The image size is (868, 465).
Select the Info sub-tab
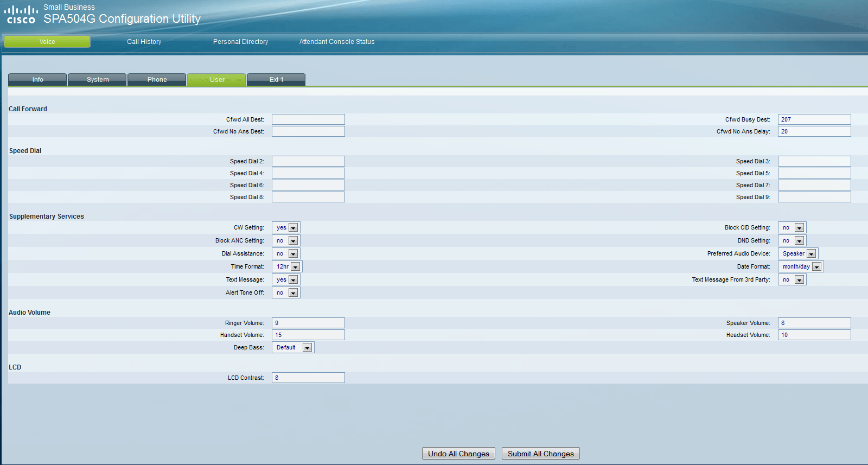(x=37, y=80)
